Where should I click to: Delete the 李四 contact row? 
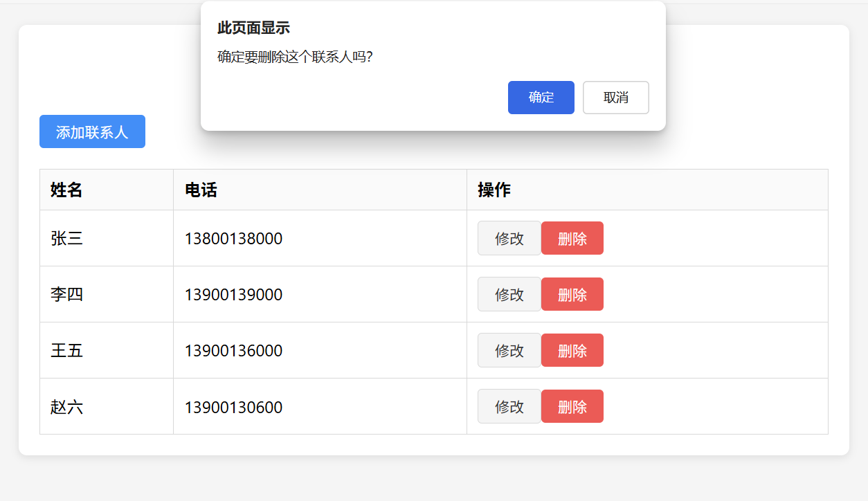(572, 294)
